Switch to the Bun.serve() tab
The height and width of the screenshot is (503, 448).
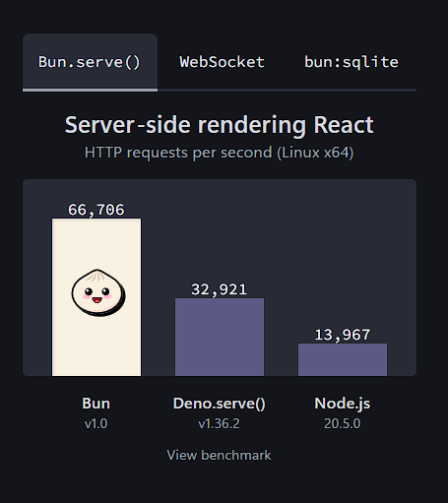(90, 62)
